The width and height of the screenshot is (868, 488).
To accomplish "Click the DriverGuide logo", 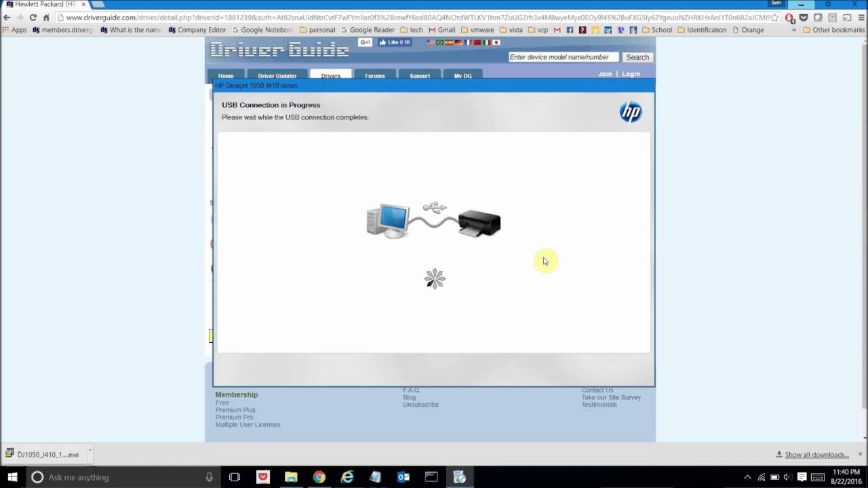I will click(279, 49).
